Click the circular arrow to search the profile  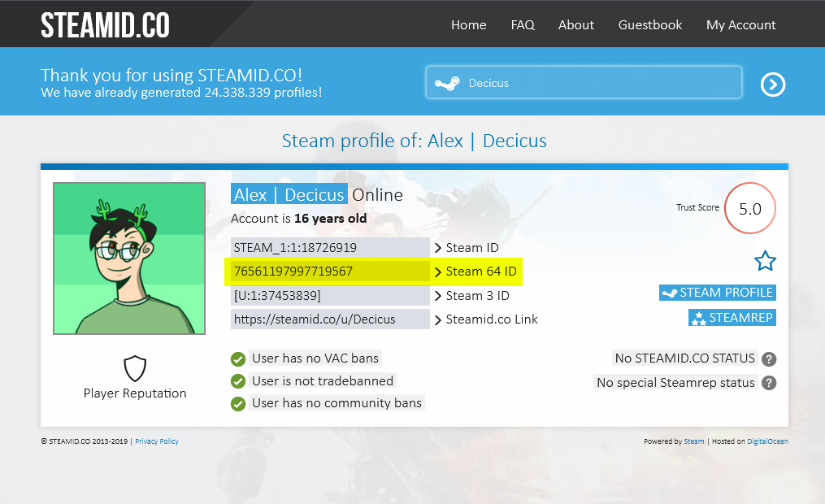pos(772,84)
